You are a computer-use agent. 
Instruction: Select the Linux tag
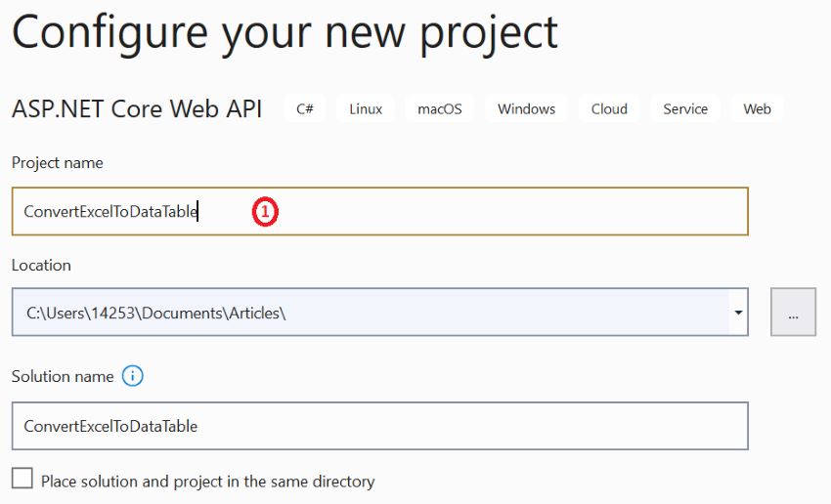pos(366,109)
